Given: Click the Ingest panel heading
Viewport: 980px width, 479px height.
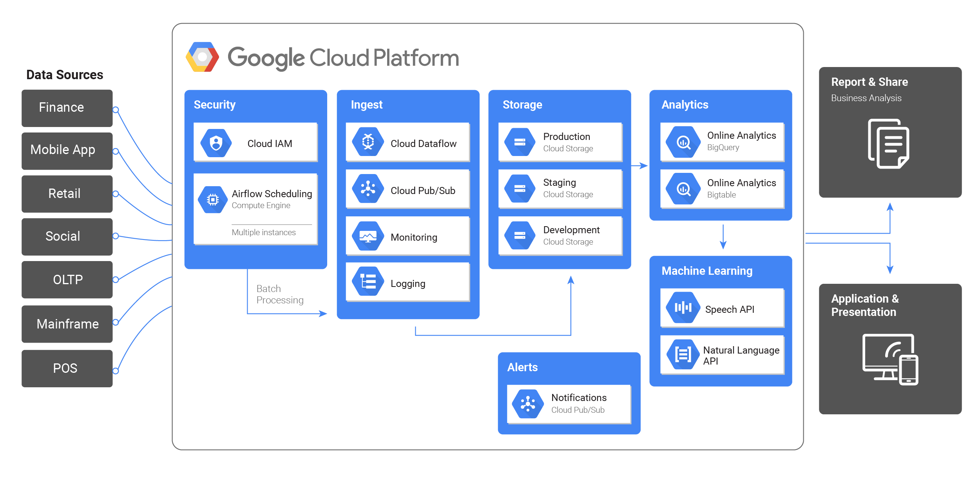Looking at the screenshot, I should click(367, 105).
